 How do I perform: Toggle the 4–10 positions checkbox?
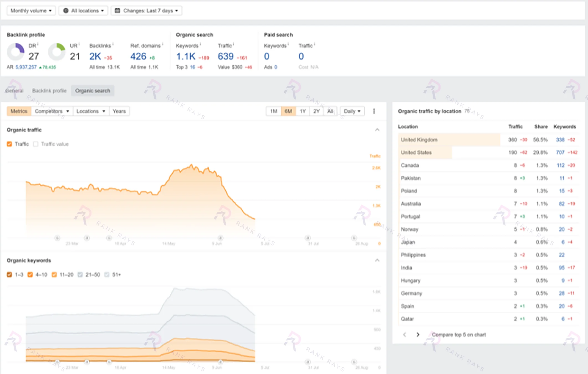pyautogui.click(x=30, y=275)
